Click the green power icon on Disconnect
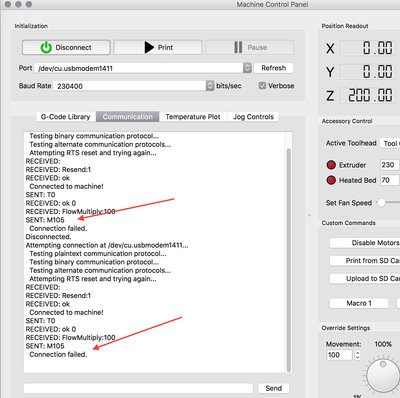The width and height of the screenshot is (400, 398). pos(46,48)
